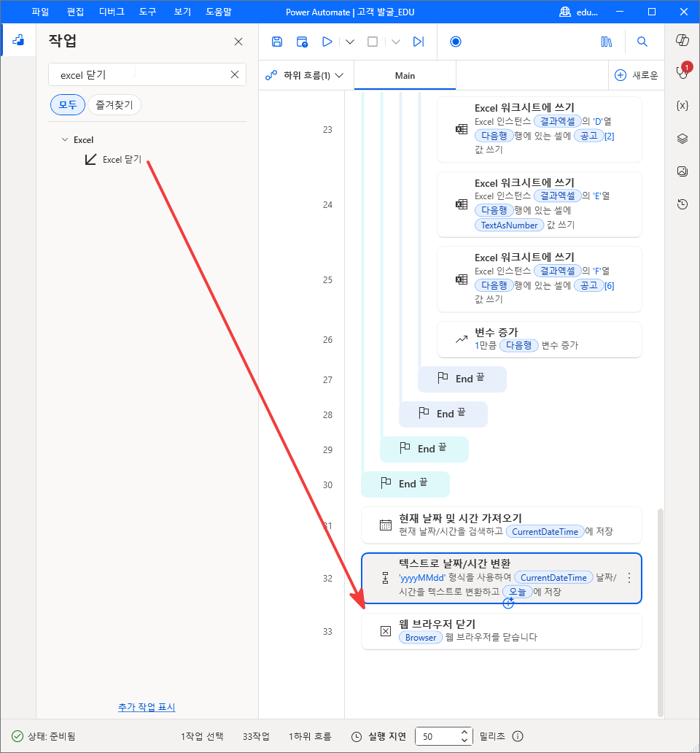Viewport: 700px width, 753px height.
Task: Close the 작업 panel
Action: [238, 42]
